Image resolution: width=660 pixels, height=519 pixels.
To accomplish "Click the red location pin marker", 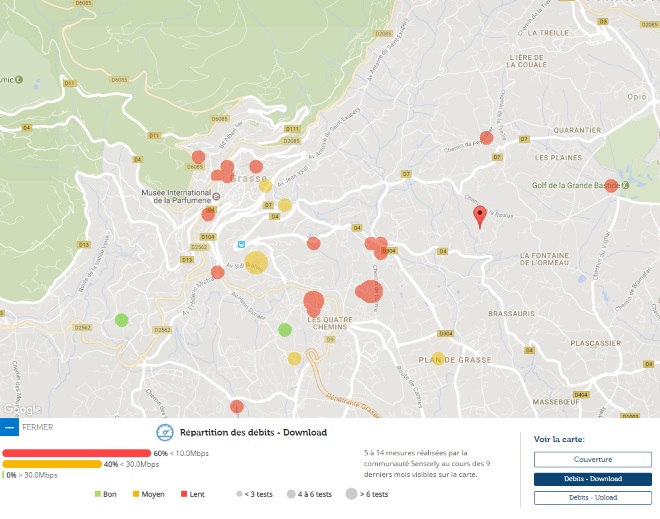I will [x=479, y=215].
